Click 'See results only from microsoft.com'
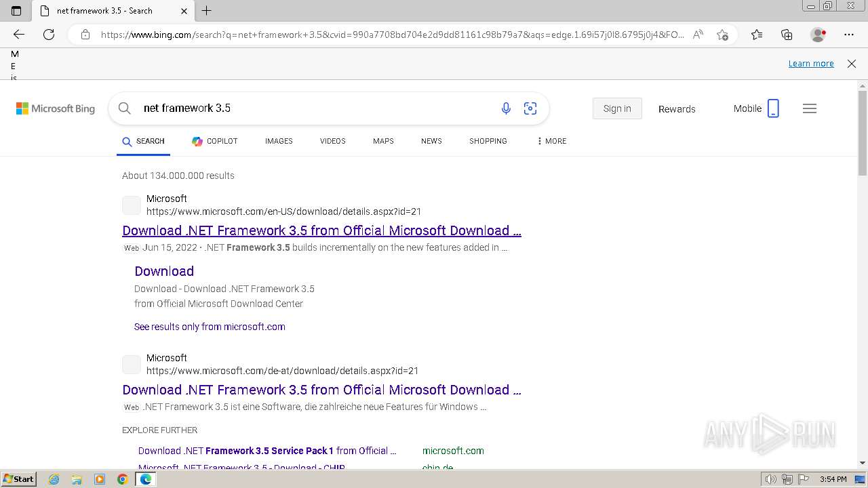This screenshot has width=868, height=488. [210, 327]
